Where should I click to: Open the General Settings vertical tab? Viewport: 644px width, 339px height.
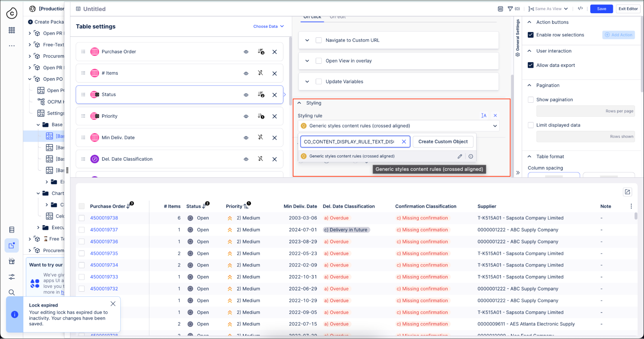[518, 38]
